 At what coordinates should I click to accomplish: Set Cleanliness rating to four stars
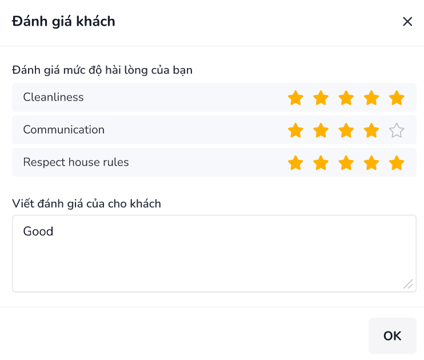click(371, 98)
